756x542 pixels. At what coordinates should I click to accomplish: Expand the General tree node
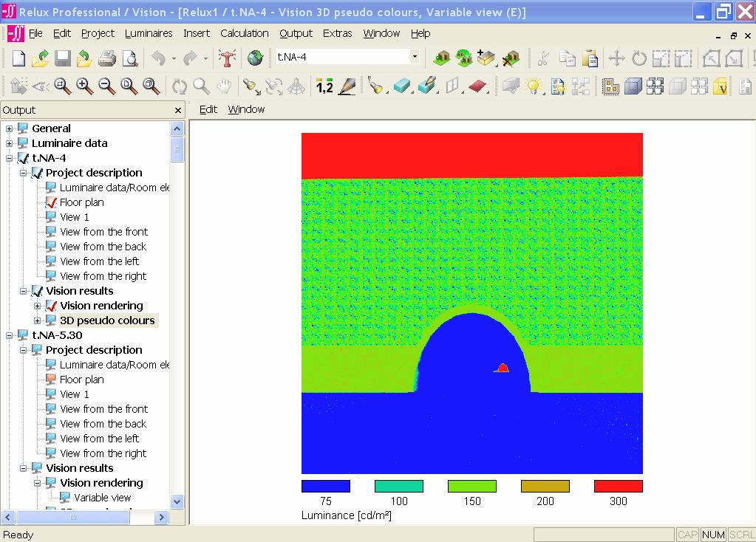pyautogui.click(x=9, y=128)
